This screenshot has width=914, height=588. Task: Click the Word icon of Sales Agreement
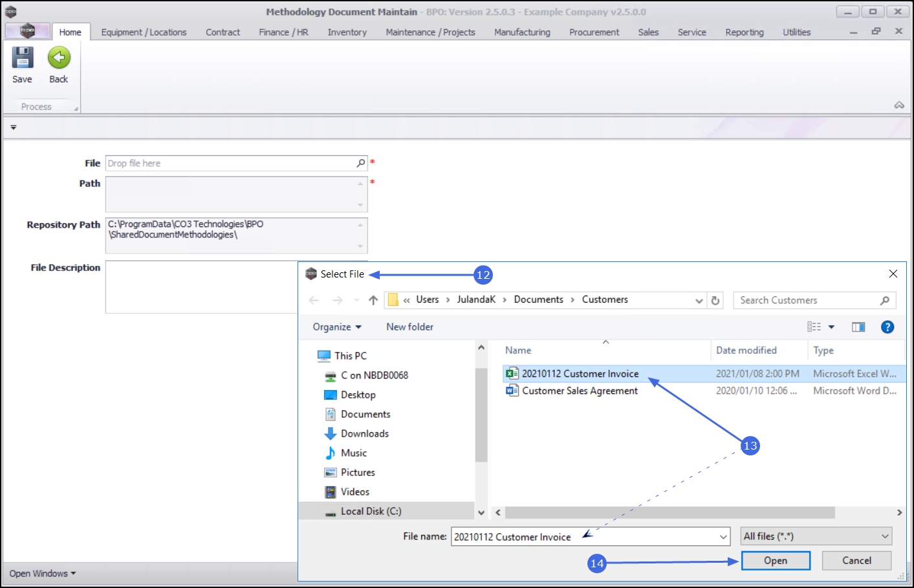[x=512, y=391]
